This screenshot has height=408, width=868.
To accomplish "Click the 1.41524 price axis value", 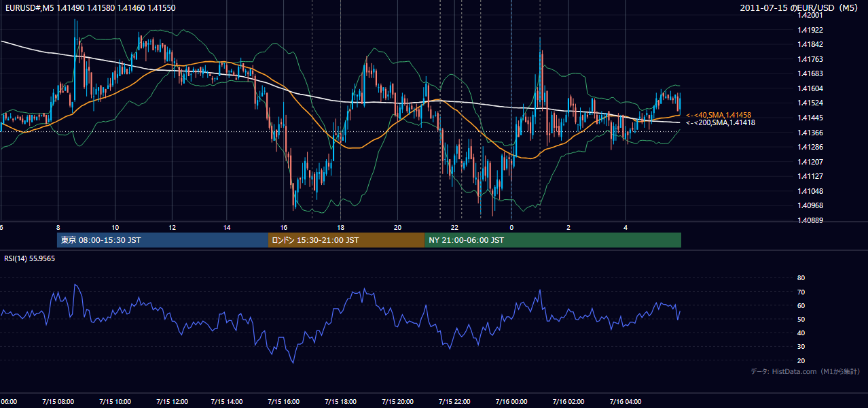I will 811,103.
